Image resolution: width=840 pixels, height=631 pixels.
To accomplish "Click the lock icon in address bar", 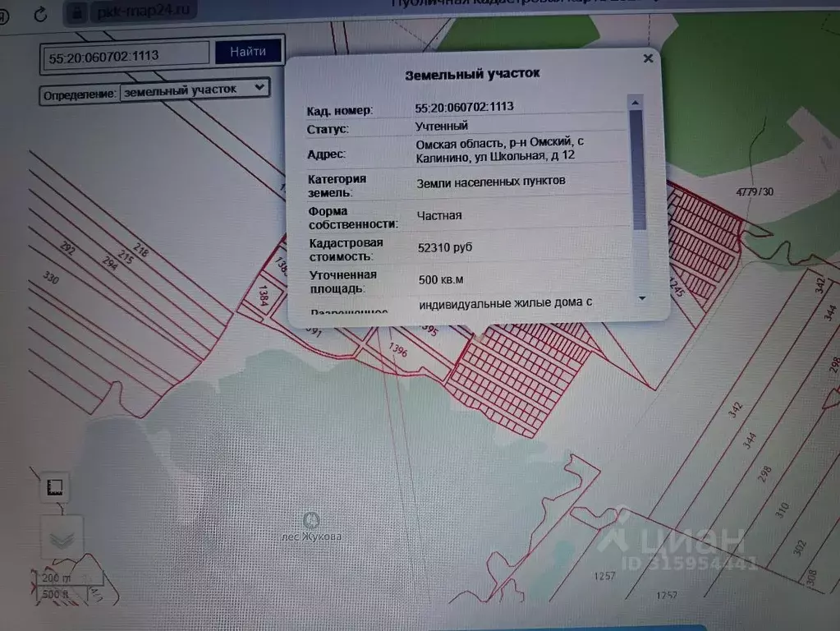I will click(x=77, y=12).
